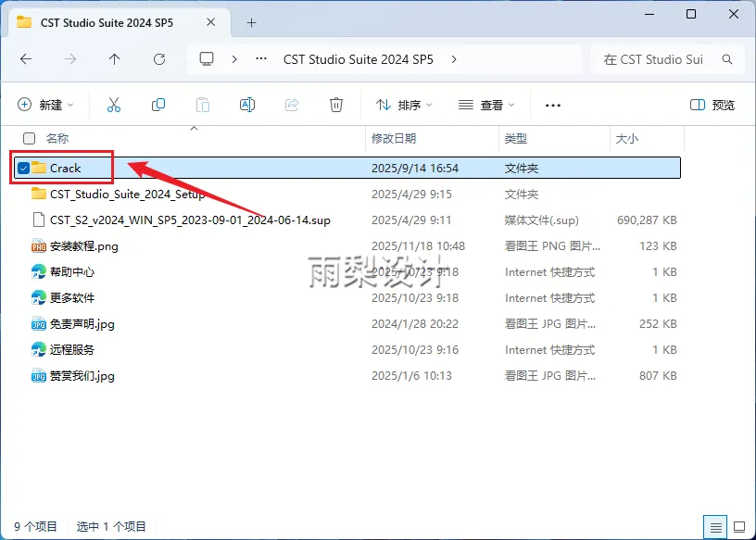Go back with the left arrow
This screenshot has height=540, width=756.
coord(26,59)
